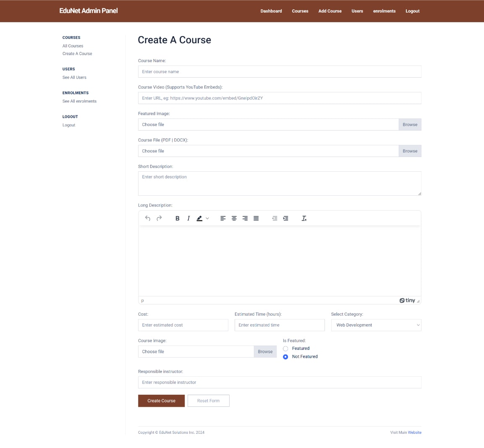Toggle bold formatting in the Long Description
This screenshot has height=448, width=484.
(x=177, y=218)
